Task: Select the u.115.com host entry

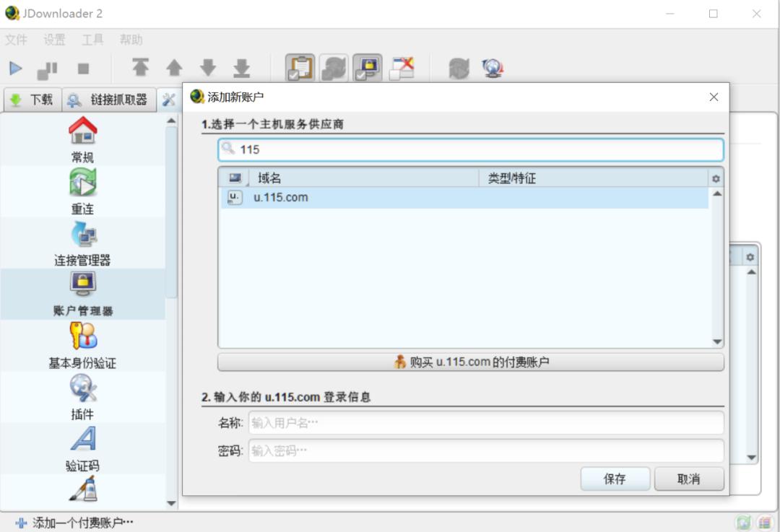Action: [x=282, y=196]
